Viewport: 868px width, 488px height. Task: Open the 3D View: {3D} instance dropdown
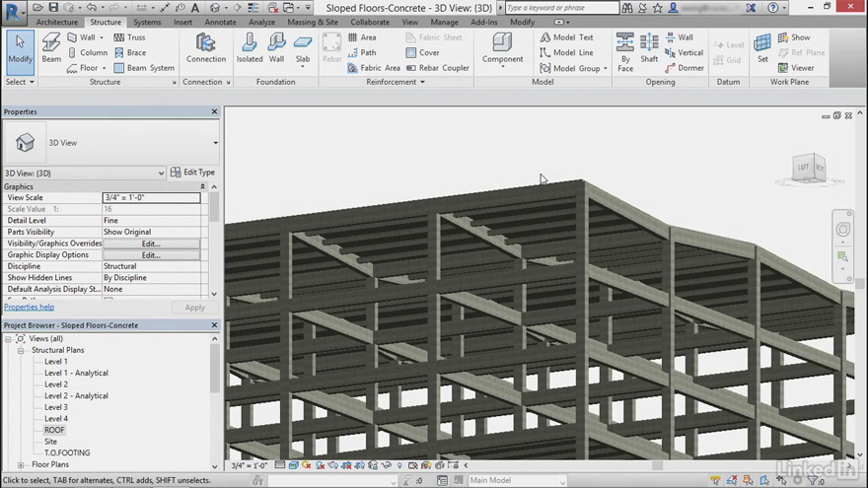(x=161, y=174)
